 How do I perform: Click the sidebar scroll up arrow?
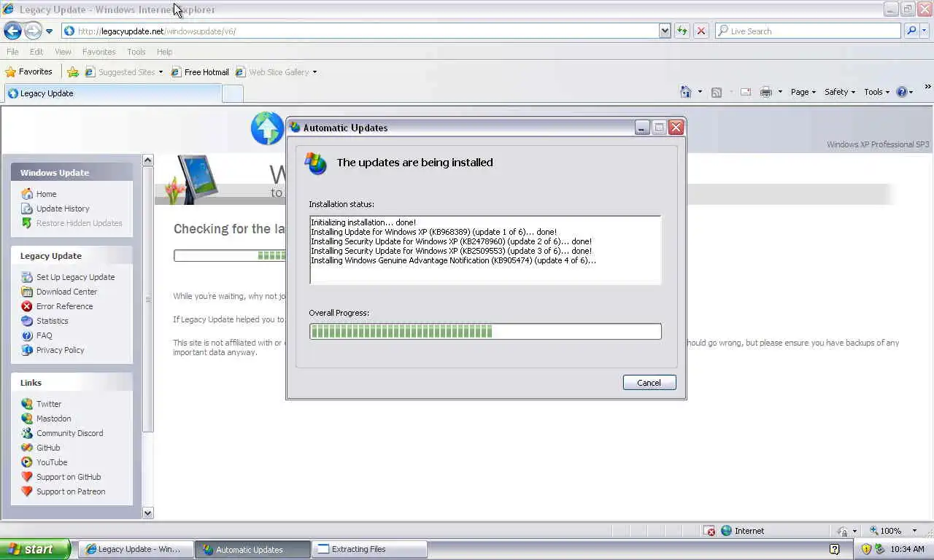pyautogui.click(x=148, y=160)
